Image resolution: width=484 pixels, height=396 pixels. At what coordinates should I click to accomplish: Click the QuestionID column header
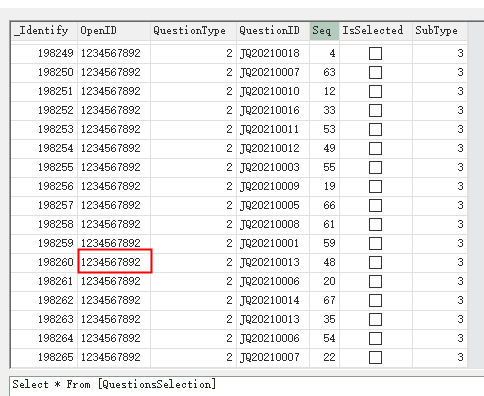[x=273, y=31]
